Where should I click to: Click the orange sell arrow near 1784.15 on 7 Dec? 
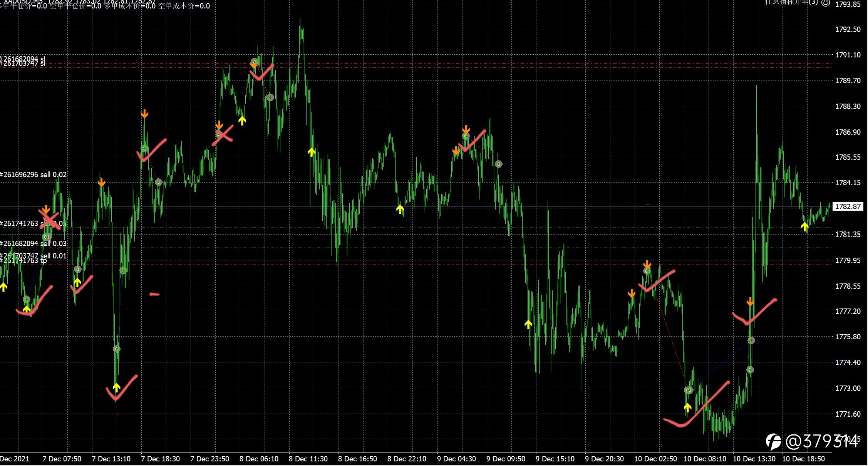(101, 182)
